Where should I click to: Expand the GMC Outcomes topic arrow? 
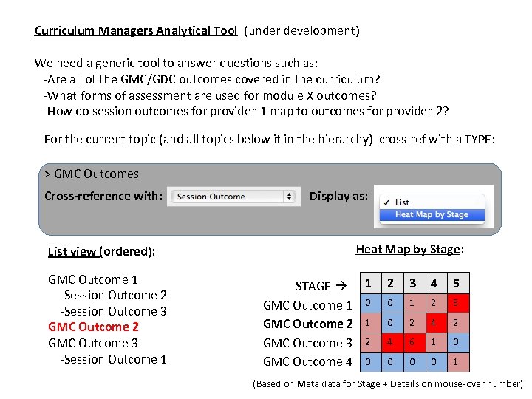pos(47,174)
